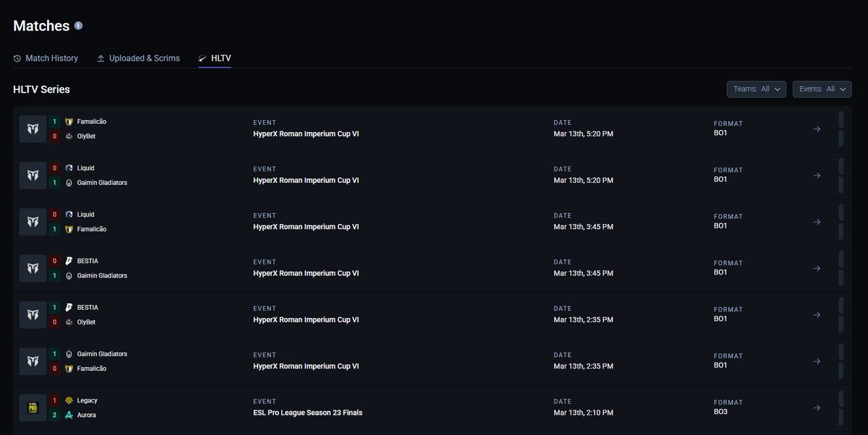Click the BESTIA team icon above OlyBet
This screenshot has width=868, height=435.
tap(69, 308)
